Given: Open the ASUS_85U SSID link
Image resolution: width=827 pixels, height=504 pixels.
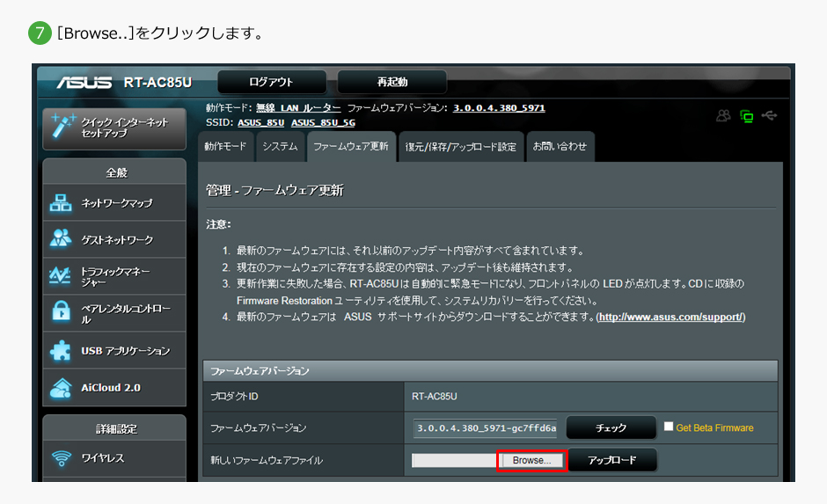Looking at the screenshot, I should point(260,123).
